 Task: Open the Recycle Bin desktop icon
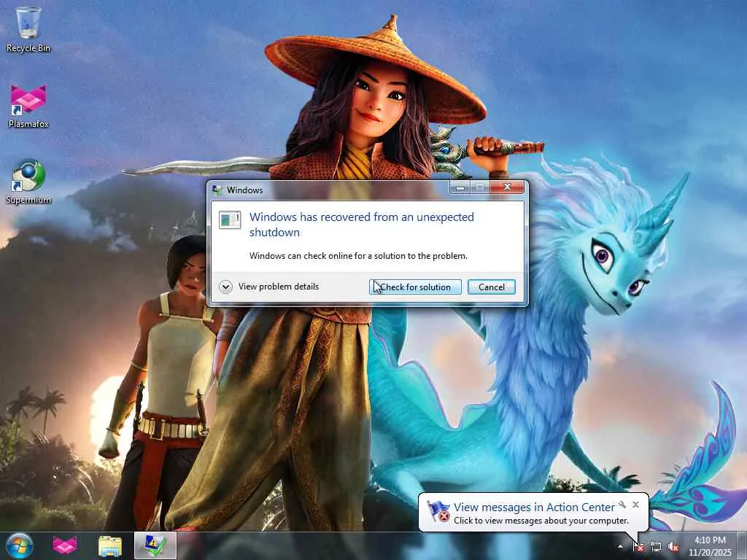(28, 29)
